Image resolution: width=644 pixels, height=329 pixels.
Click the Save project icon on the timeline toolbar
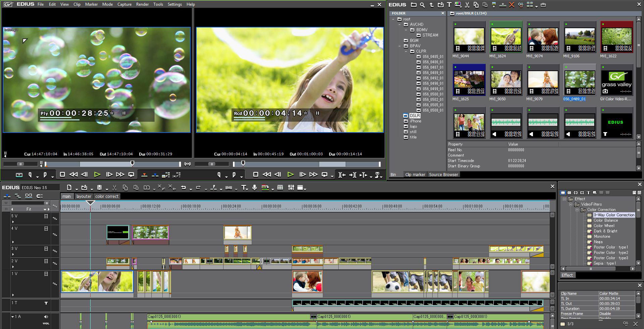point(99,187)
